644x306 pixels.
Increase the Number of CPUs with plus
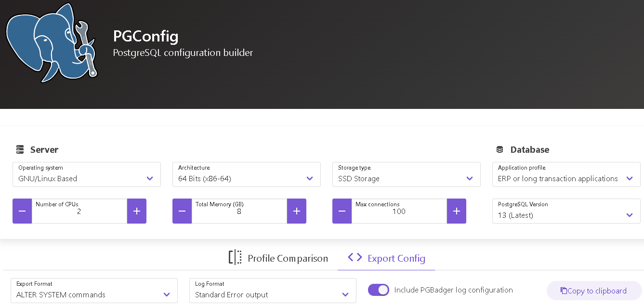137,211
